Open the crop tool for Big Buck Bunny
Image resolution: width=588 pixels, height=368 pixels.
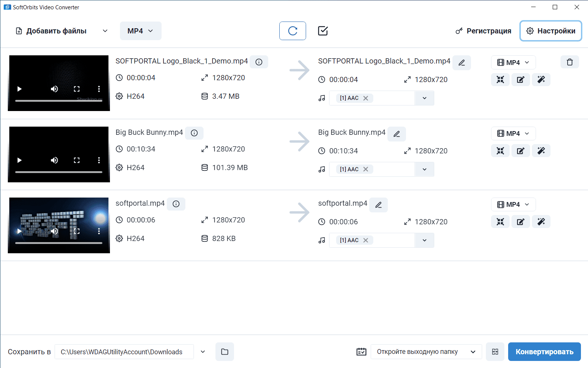pos(500,150)
